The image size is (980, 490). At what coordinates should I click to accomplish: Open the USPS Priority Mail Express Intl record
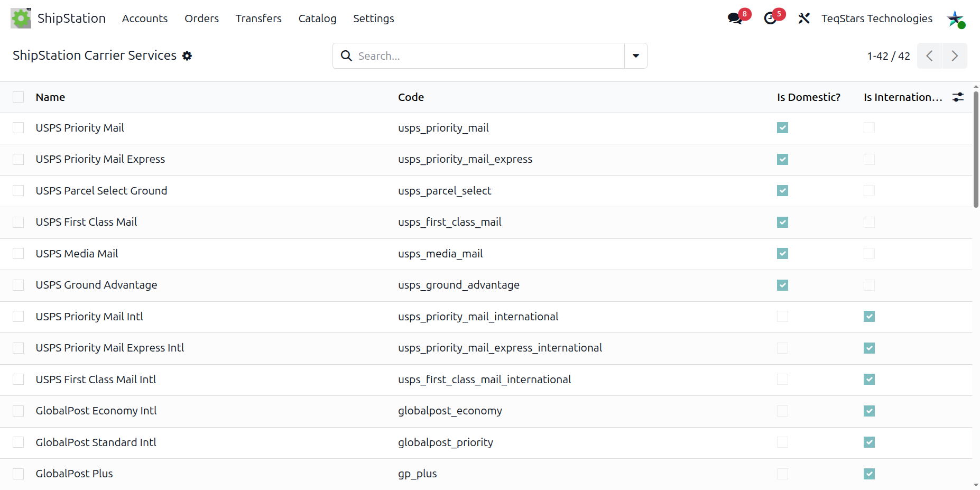click(110, 348)
